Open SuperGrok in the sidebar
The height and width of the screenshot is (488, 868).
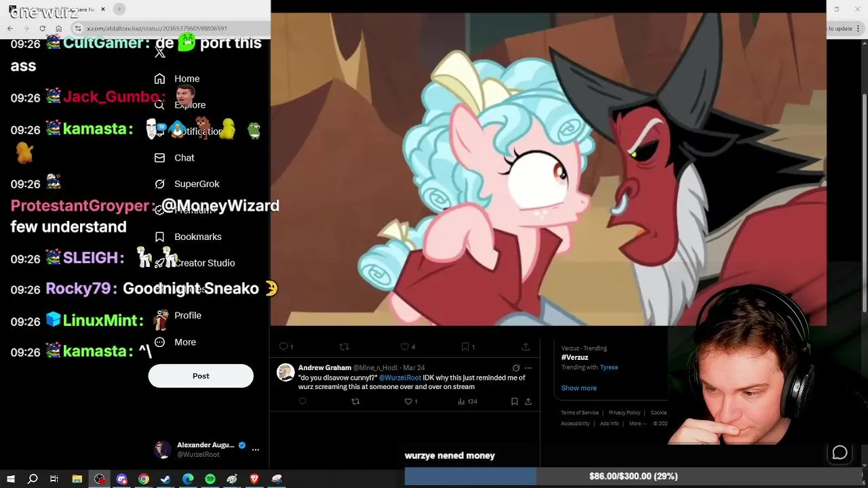point(186,184)
